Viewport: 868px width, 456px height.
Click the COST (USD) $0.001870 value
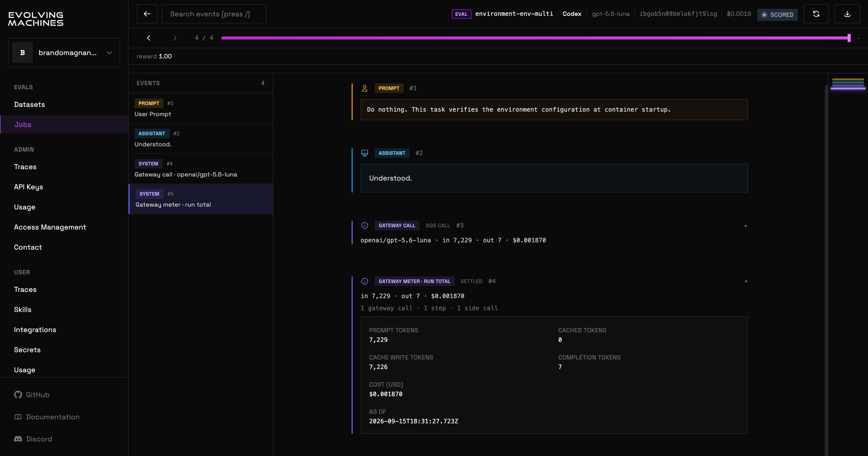(x=386, y=394)
